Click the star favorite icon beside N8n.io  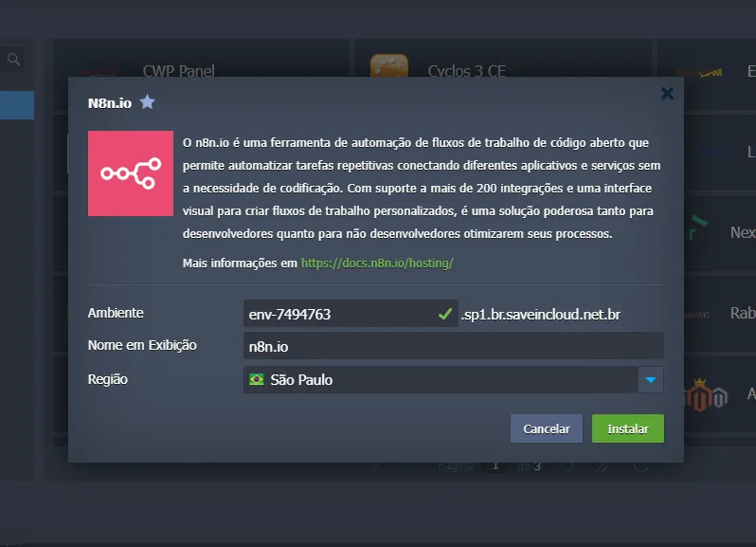147,102
